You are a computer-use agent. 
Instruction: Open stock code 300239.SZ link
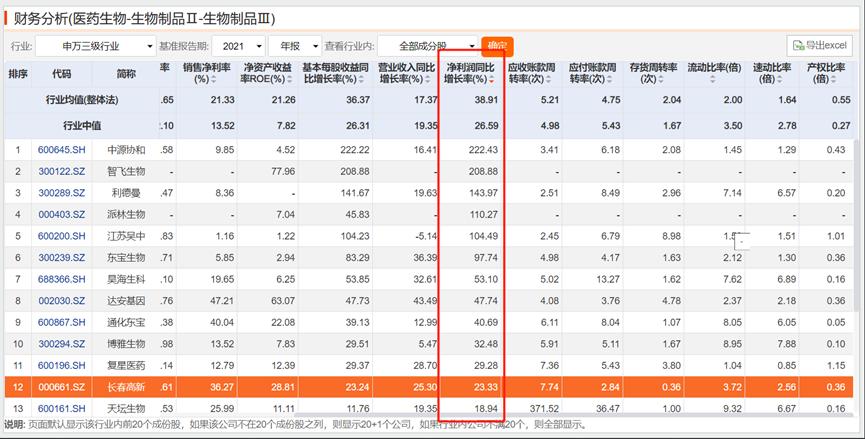62,258
